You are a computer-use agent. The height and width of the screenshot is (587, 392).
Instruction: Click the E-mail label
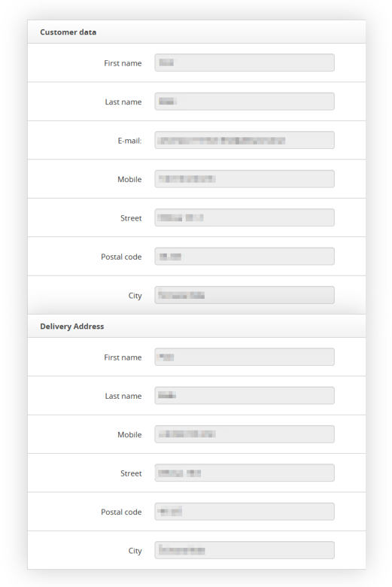click(x=129, y=141)
